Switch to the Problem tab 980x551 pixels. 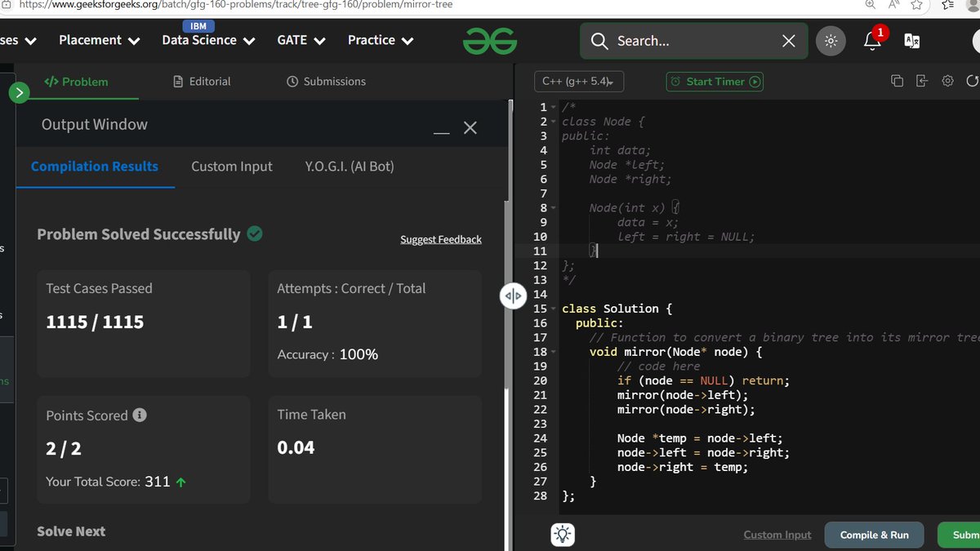(x=76, y=82)
